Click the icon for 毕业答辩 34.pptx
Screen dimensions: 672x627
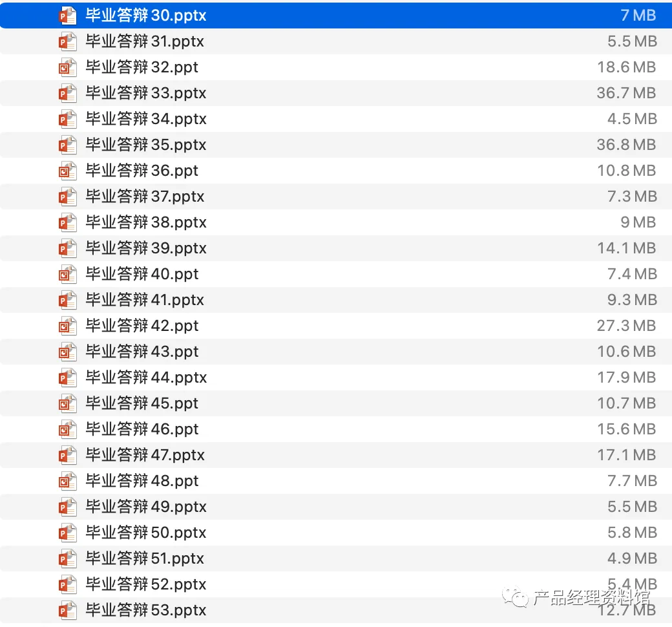click(x=68, y=119)
